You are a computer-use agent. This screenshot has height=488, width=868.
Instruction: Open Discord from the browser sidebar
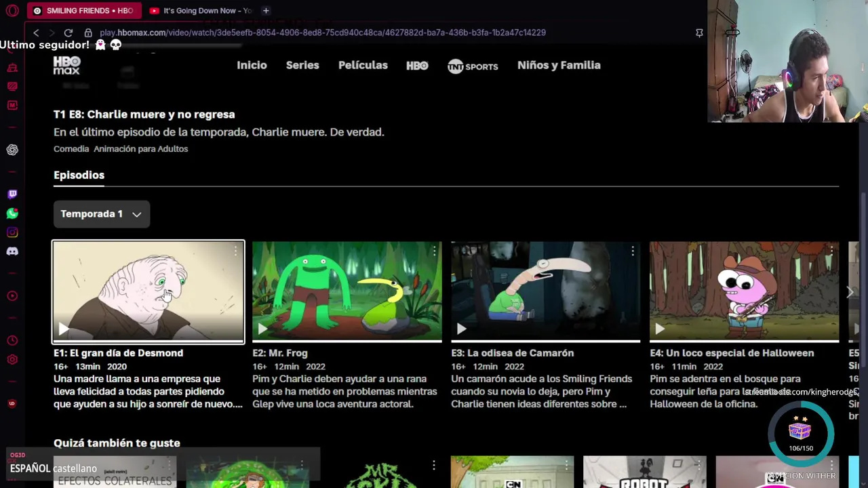coord(12,251)
